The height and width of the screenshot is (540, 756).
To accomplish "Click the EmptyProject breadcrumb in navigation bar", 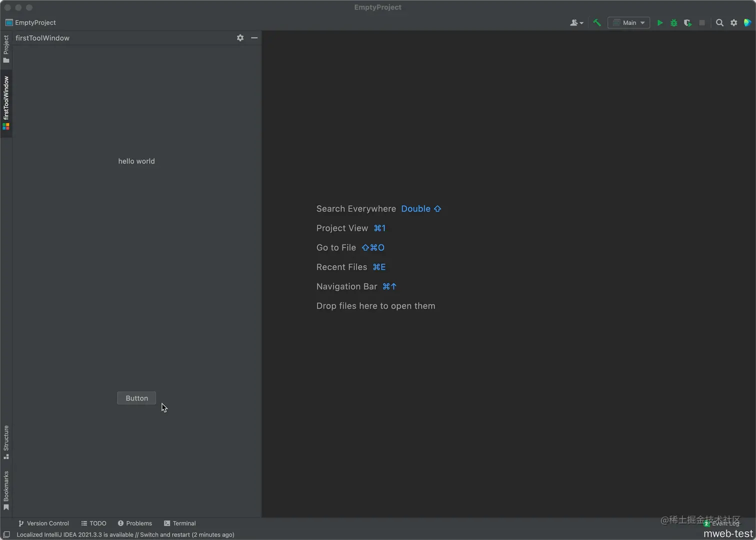I will pyautogui.click(x=30, y=22).
